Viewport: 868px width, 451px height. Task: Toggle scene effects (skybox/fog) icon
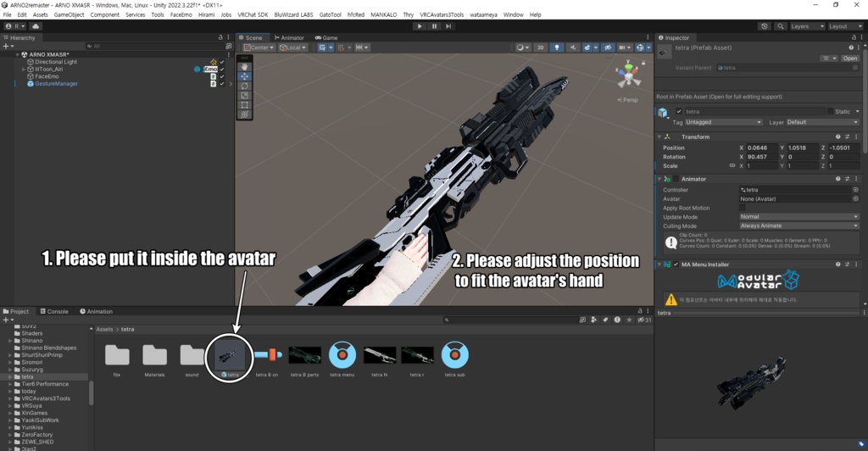click(x=589, y=47)
